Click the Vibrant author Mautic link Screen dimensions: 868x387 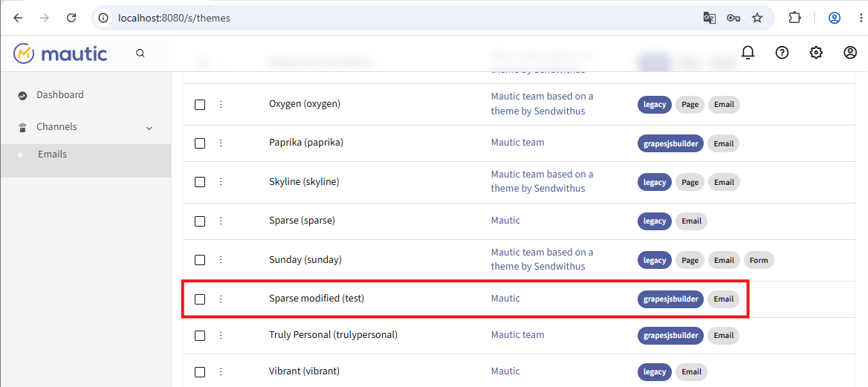click(x=505, y=371)
